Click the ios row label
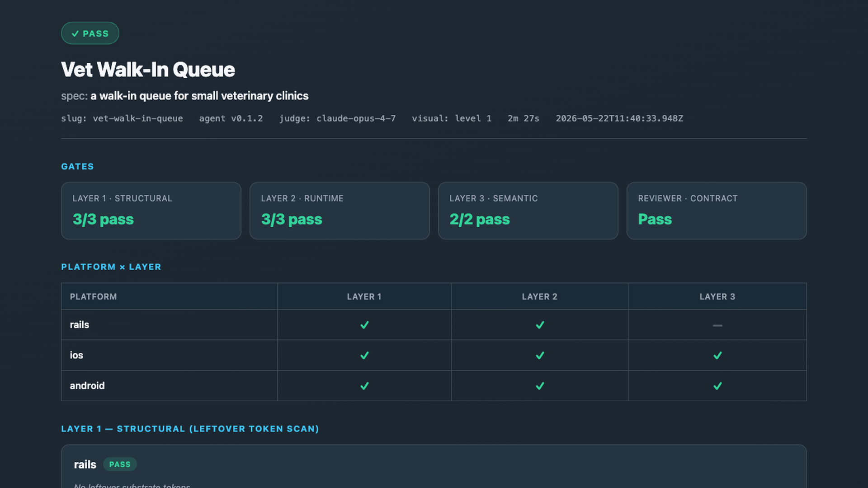Viewport: 868px width, 488px height. [x=76, y=355]
